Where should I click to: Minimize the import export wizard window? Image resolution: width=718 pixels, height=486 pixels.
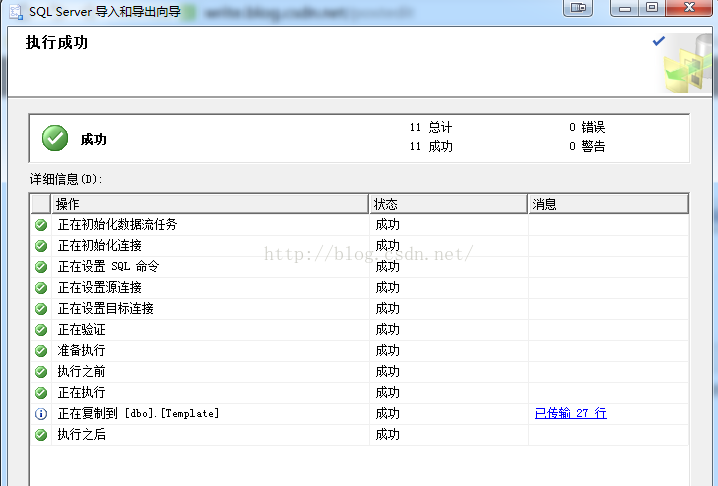pyautogui.click(x=625, y=8)
